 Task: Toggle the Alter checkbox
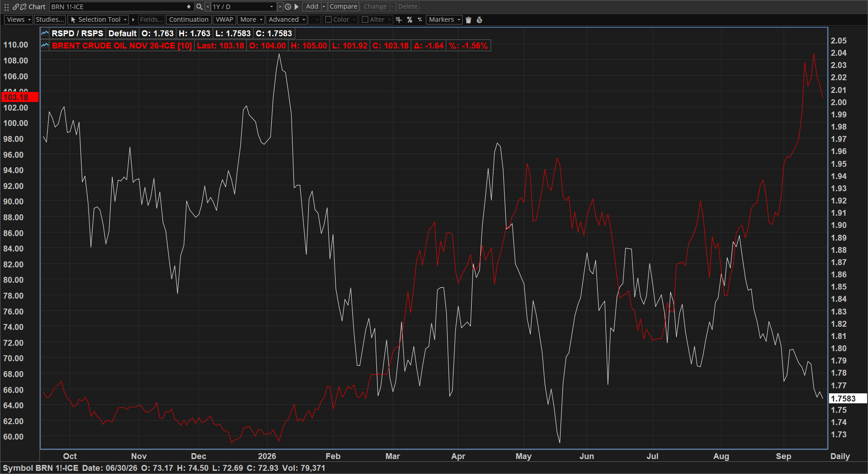(x=365, y=19)
